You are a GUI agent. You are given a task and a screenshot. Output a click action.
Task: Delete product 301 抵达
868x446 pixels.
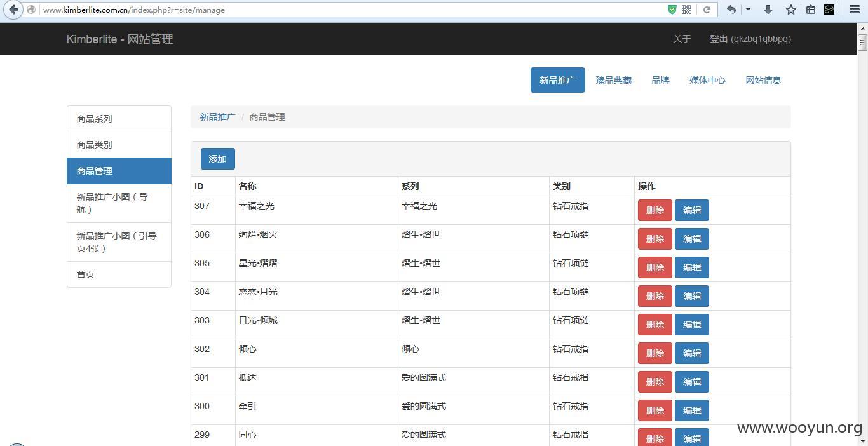point(655,382)
